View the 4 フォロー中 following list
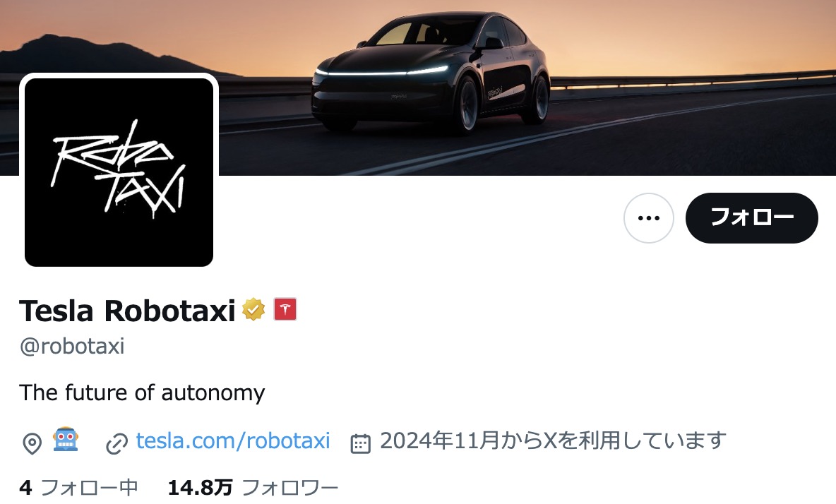The image size is (836, 504). click(79, 488)
